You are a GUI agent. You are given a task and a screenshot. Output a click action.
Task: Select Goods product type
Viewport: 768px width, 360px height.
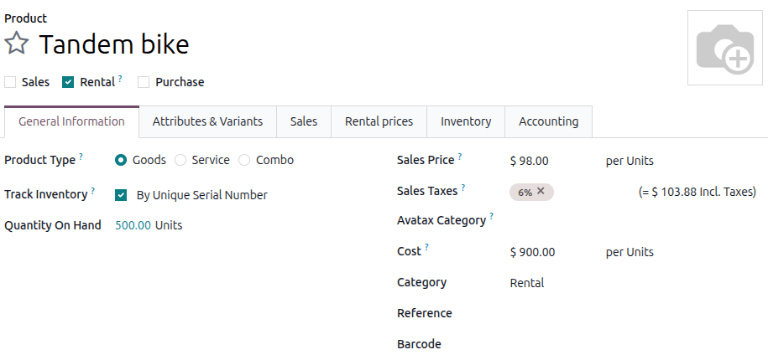pos(120,160)
